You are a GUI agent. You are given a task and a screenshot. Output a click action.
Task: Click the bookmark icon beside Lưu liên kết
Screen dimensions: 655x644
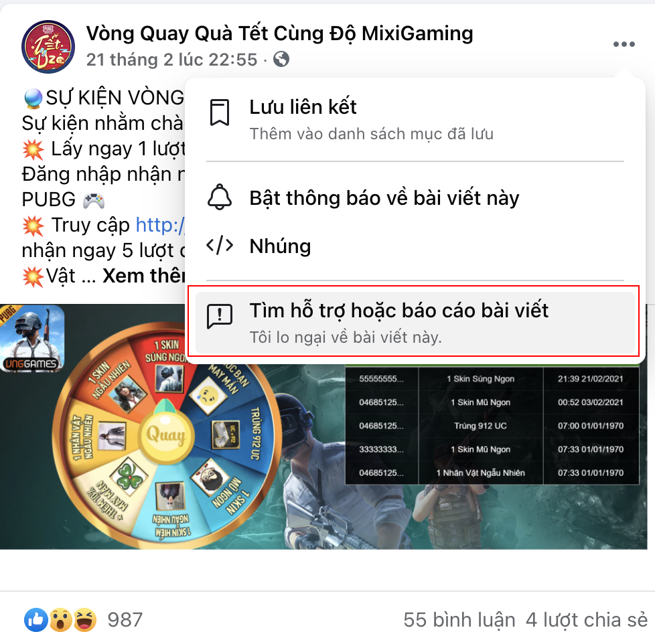[220, 112]
